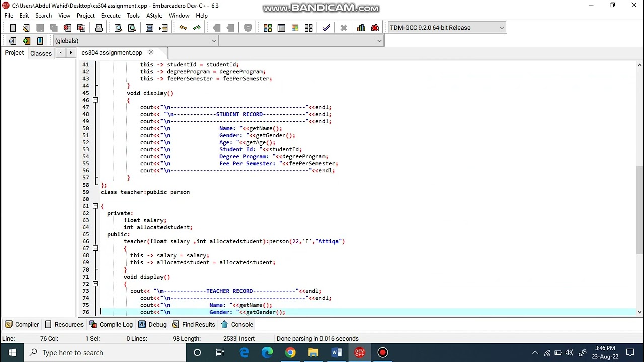
Task: Click the Windows Start button
Action: pyautogui.click(x=12, y=352)
